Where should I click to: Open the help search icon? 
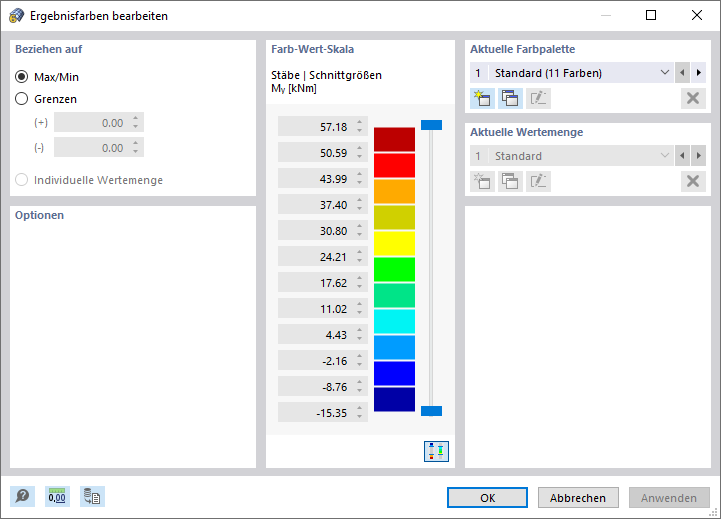[21, 497]
